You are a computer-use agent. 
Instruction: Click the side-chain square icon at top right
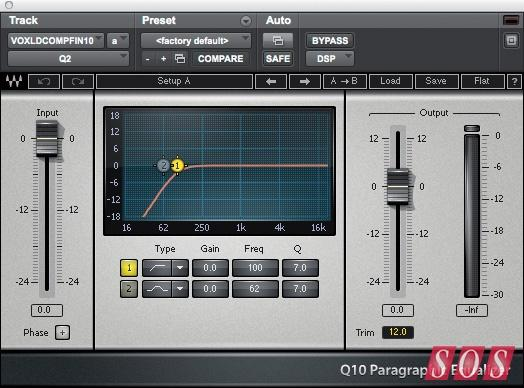(x=511, y=41)
